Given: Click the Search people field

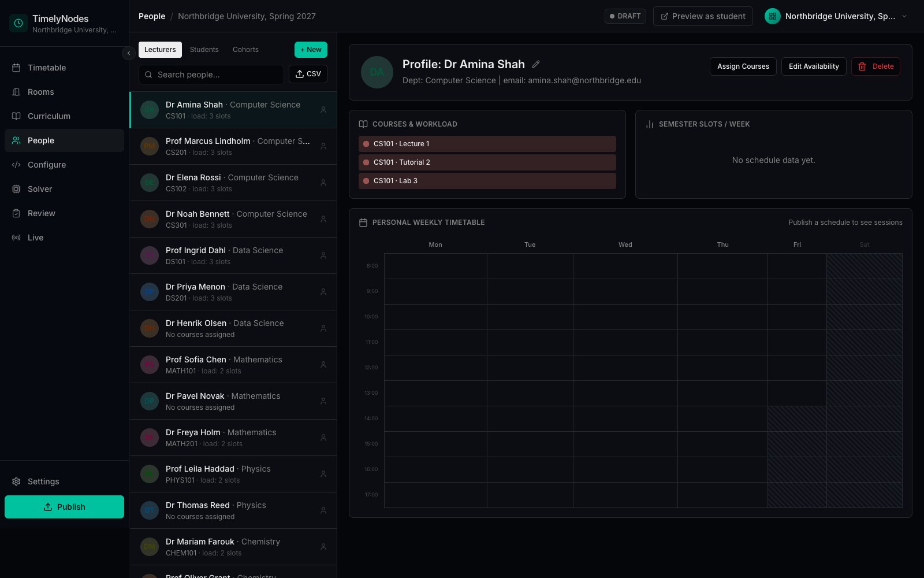Looking at the screenshot, I should (x=211, y=75).
